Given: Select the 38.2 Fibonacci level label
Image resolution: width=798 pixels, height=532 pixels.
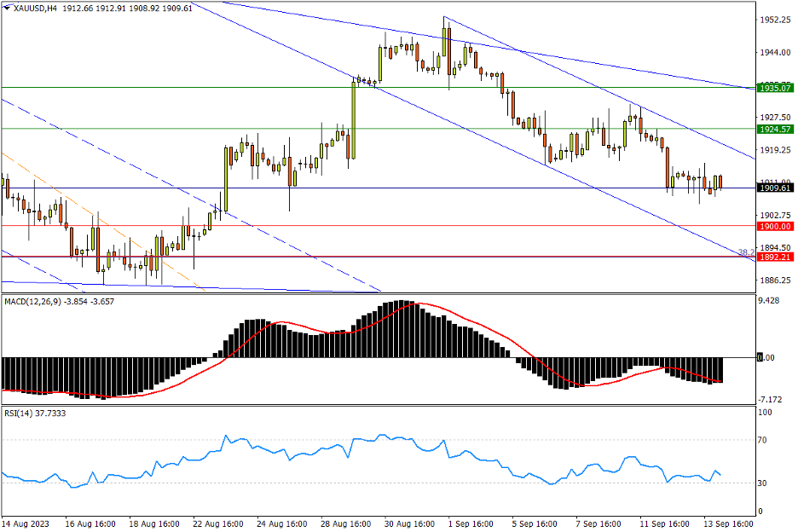Looking at the screenshot, I should click(x=745, y=252).
